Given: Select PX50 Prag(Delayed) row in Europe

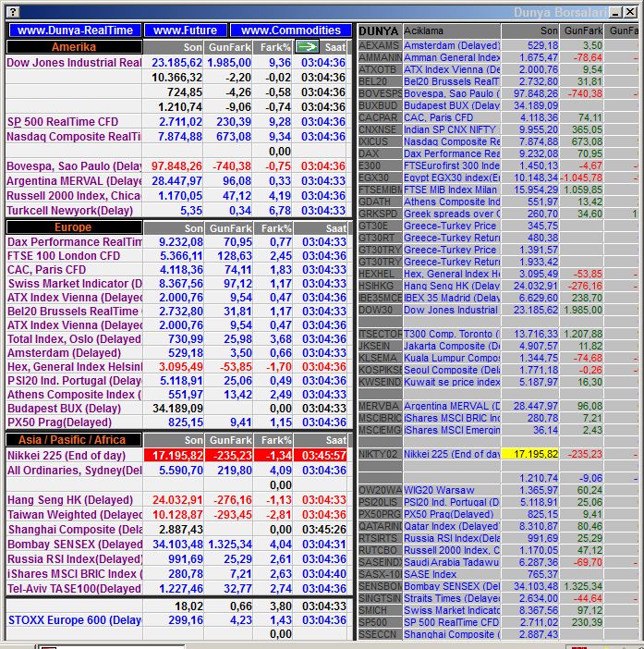Looking at the screenshot, I should pos(177,422).
